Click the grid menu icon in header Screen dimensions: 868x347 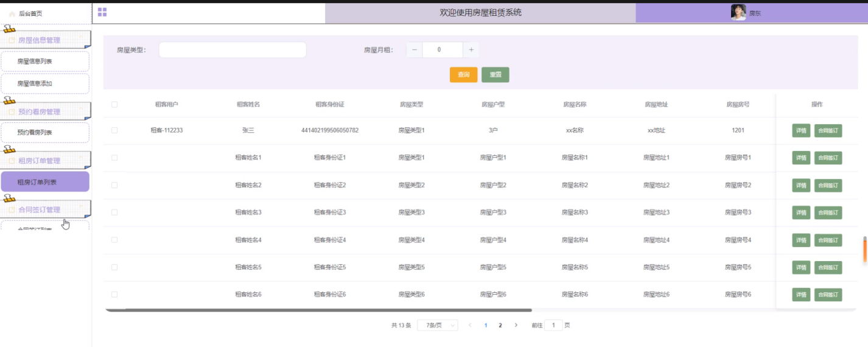[102, 12]
